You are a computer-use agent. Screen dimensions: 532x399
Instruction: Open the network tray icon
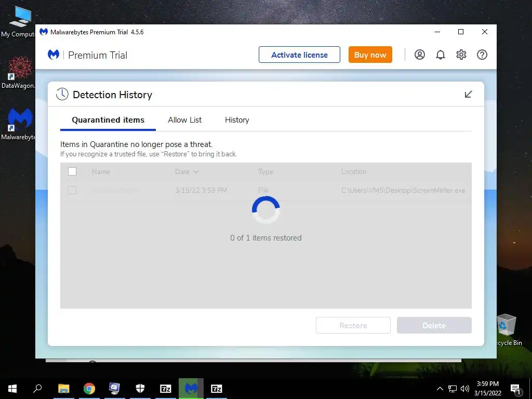point(453,389)
